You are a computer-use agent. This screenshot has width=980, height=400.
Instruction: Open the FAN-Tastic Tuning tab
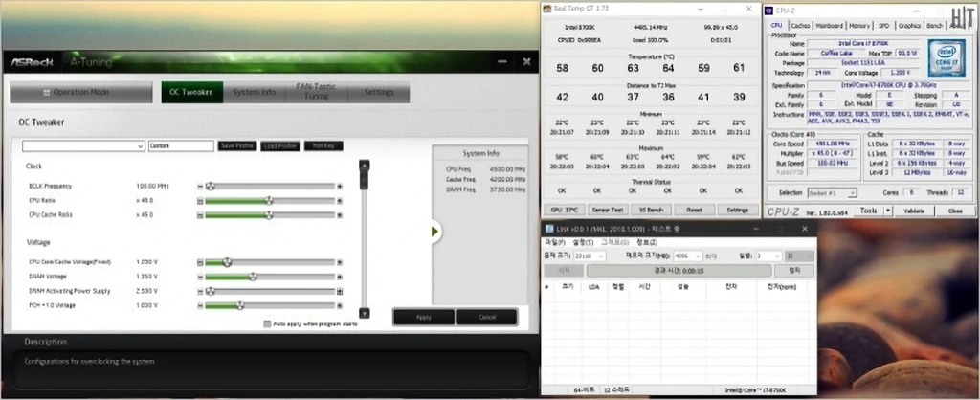[316, 92]
